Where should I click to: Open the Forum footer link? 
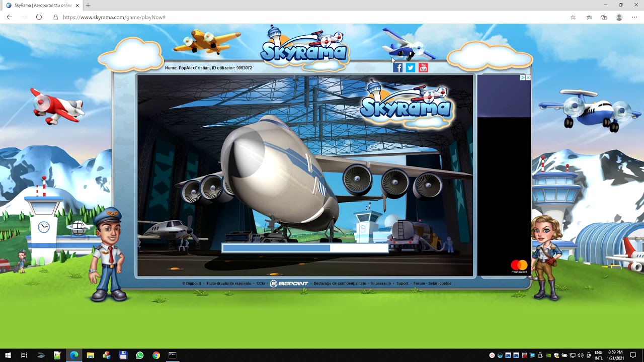pyautogui.click(x=419, y=284)
